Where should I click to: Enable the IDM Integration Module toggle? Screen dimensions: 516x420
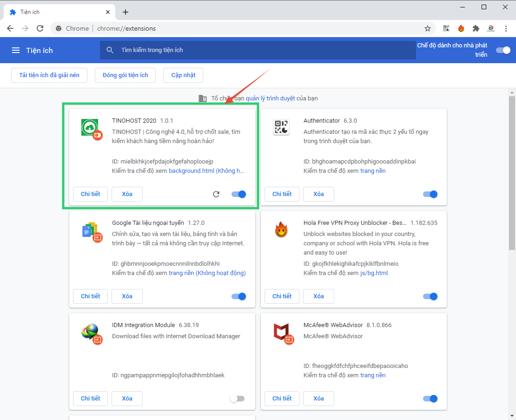(237, 399)
